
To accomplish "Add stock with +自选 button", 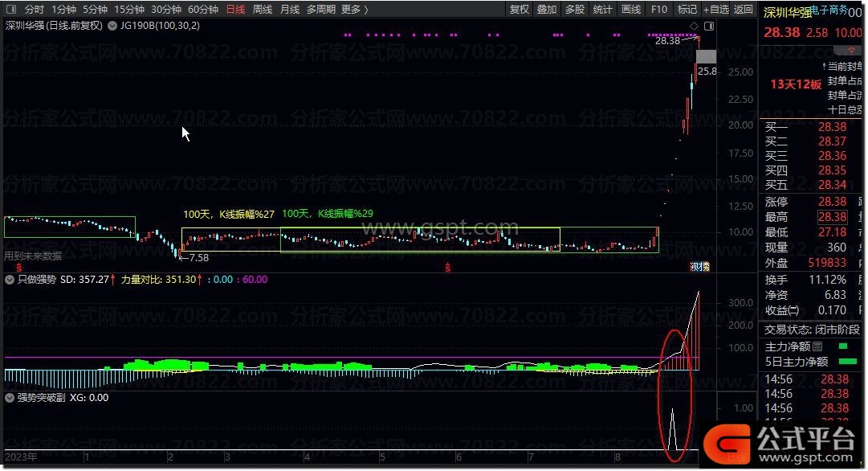I will tap(715, 10).
